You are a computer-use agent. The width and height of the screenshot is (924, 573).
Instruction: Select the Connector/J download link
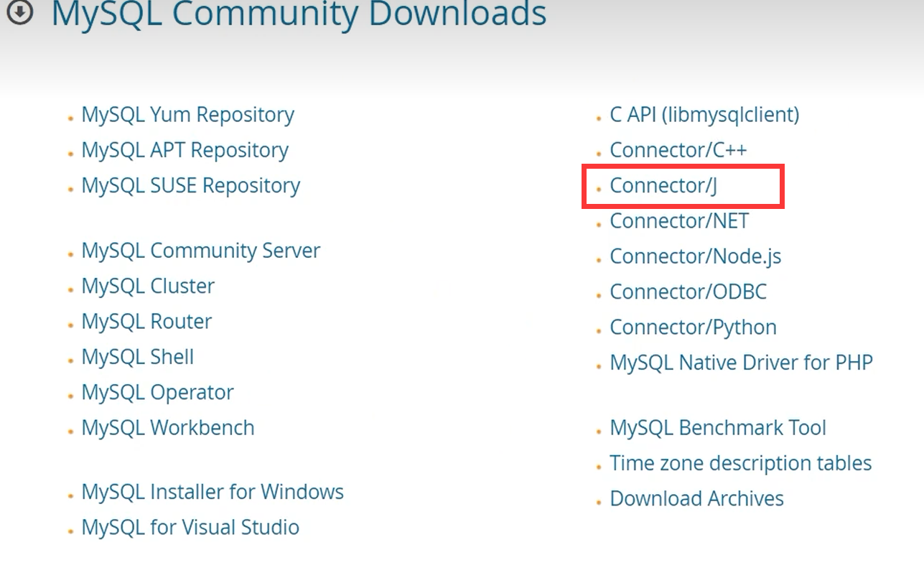tap(663, 185)
